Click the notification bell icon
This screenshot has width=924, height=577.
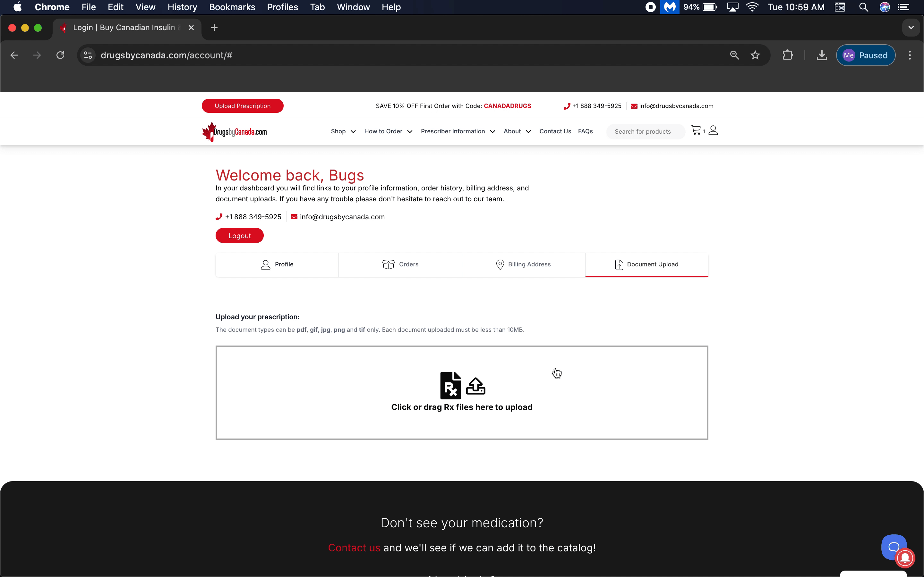[905, 558]
